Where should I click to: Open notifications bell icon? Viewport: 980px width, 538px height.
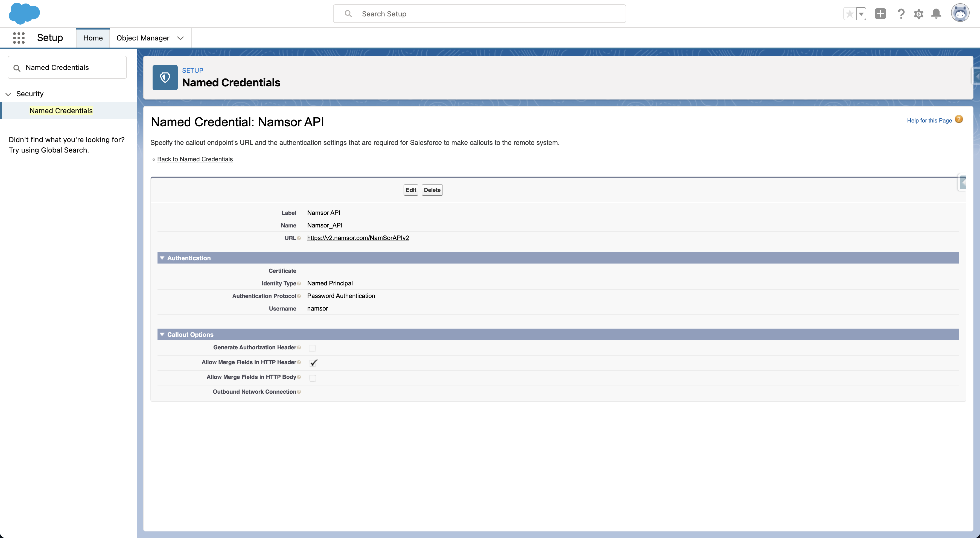(936, 14)
